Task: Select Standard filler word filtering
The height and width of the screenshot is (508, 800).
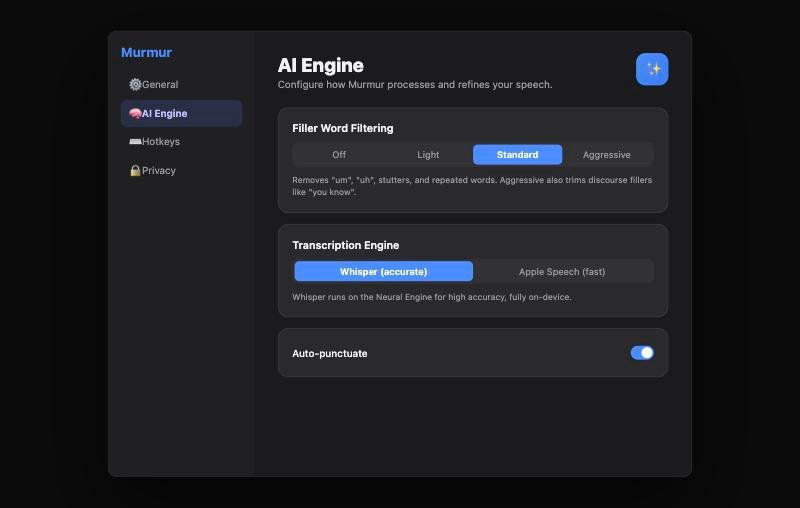Action: tap(517, 155)
